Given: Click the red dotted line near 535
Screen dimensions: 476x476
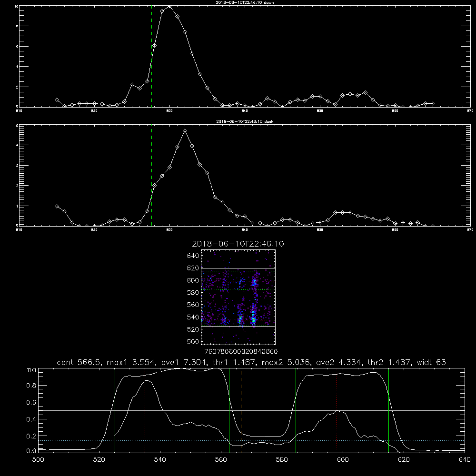Looking at the screenshot, I should coord(145,410).
